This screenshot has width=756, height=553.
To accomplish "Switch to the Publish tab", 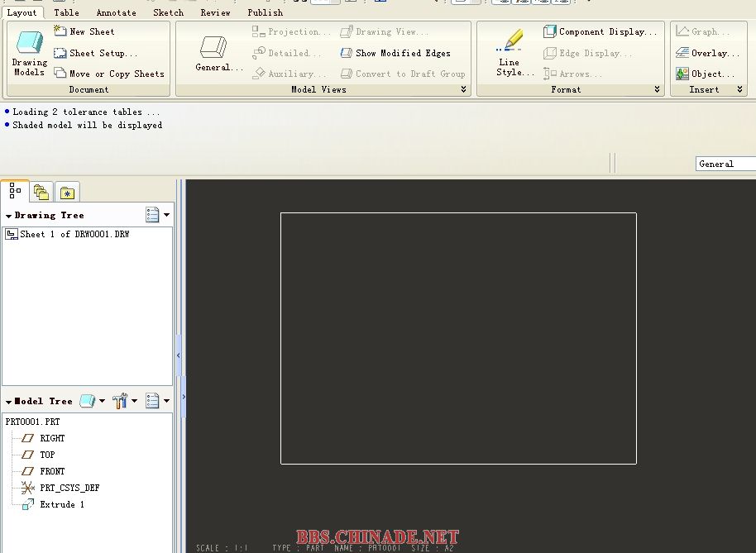I will coord(266,12).
